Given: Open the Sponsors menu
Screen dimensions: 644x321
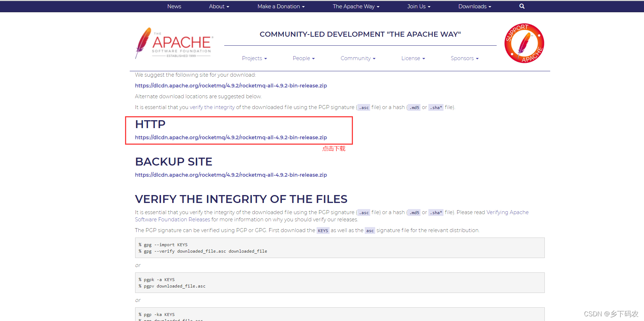Looking at the screenshot, I should coord(465,58).
